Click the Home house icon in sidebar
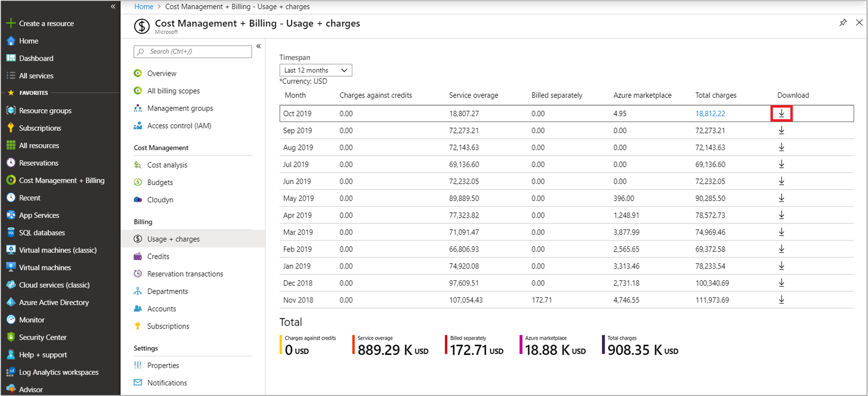This screenshot has height=396, width=868. 11,41
